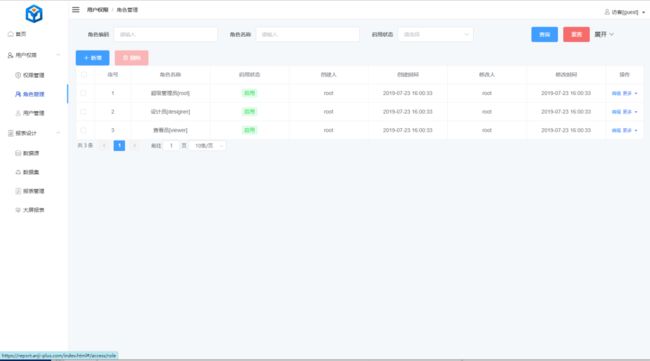The image size is (650, 361).
Task: Click the green enabled tag in root row
Action: (250, 93)
